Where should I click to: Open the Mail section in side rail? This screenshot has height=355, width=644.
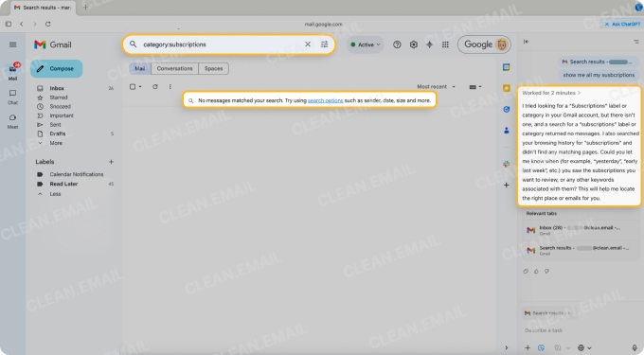click(x=12, y=72)
